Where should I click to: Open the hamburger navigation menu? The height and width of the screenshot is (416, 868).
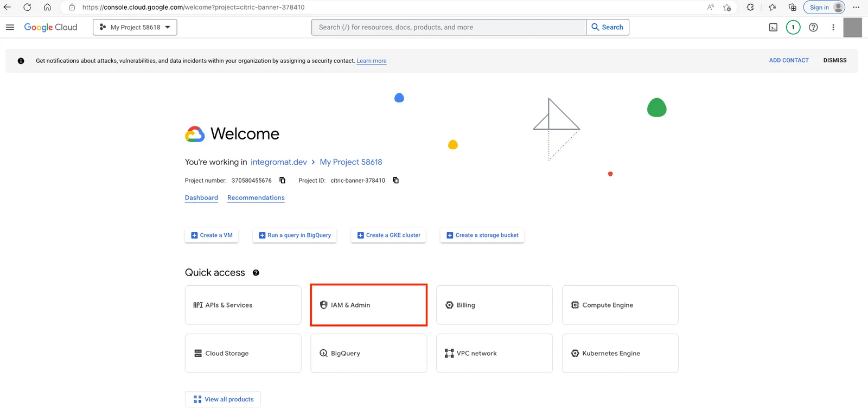click(x=10, y=27)
